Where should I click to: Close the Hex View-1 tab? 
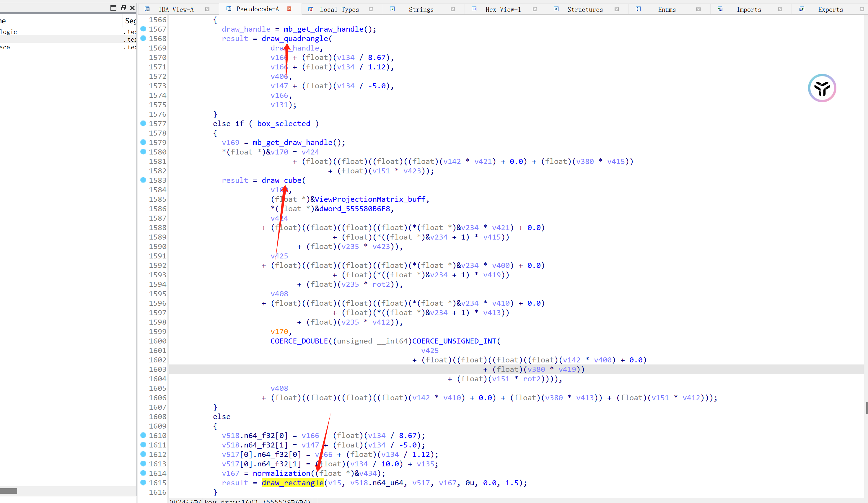pos(535,9)
